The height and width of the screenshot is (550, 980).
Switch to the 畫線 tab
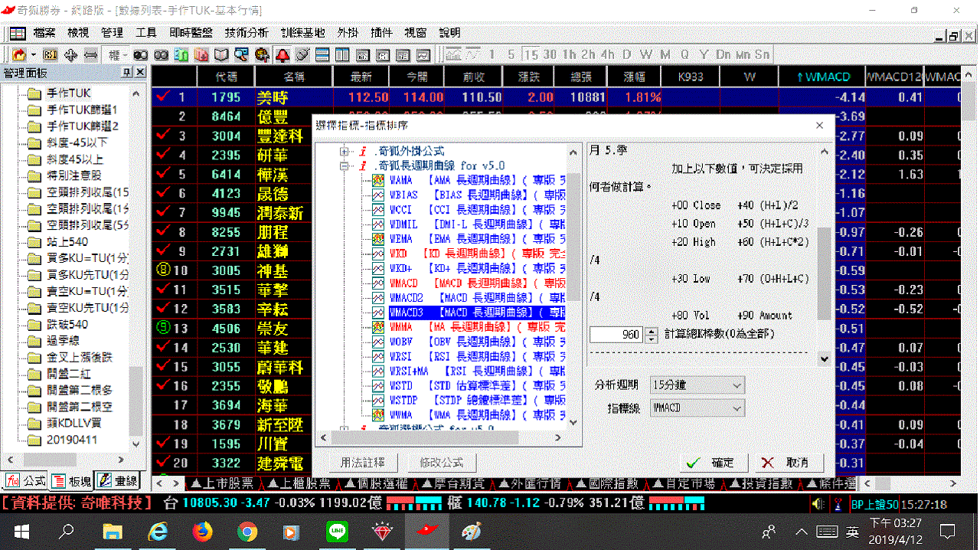tap(117, 481)
